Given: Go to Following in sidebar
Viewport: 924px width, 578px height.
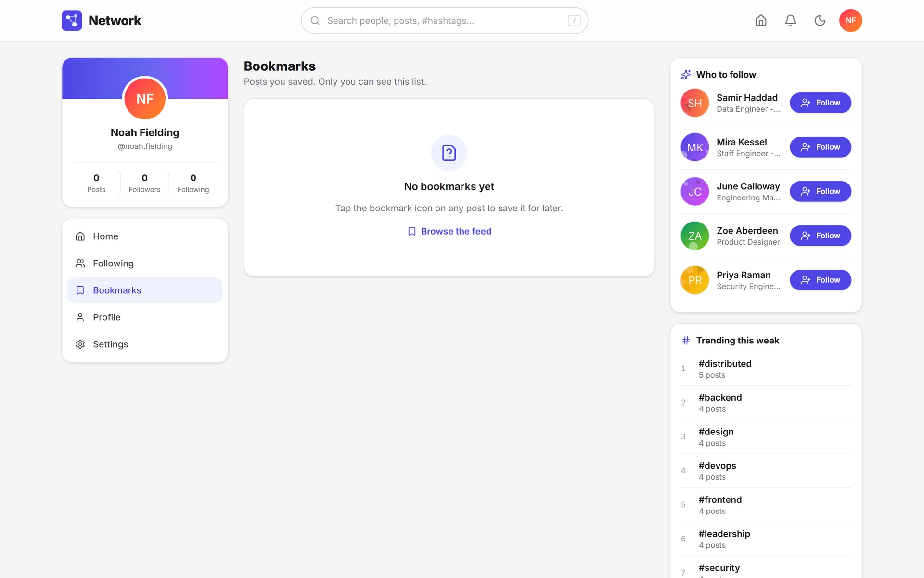Looking at the screenshot, I should [x=145, y=263].
